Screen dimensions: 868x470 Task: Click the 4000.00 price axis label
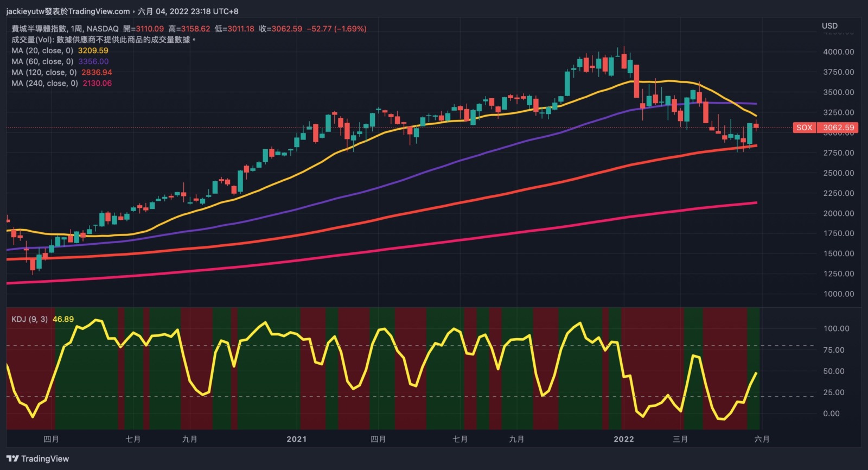(x=838, y=52)
